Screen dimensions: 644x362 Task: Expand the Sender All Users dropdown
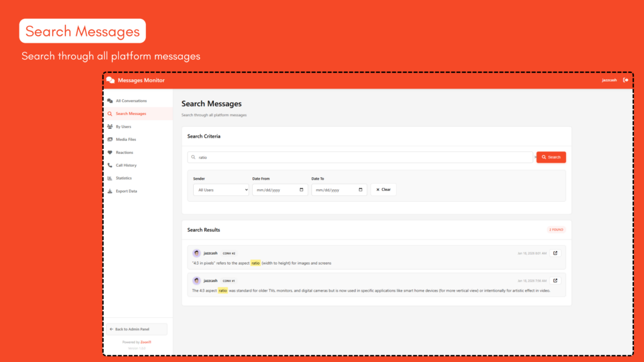[221, 190]
